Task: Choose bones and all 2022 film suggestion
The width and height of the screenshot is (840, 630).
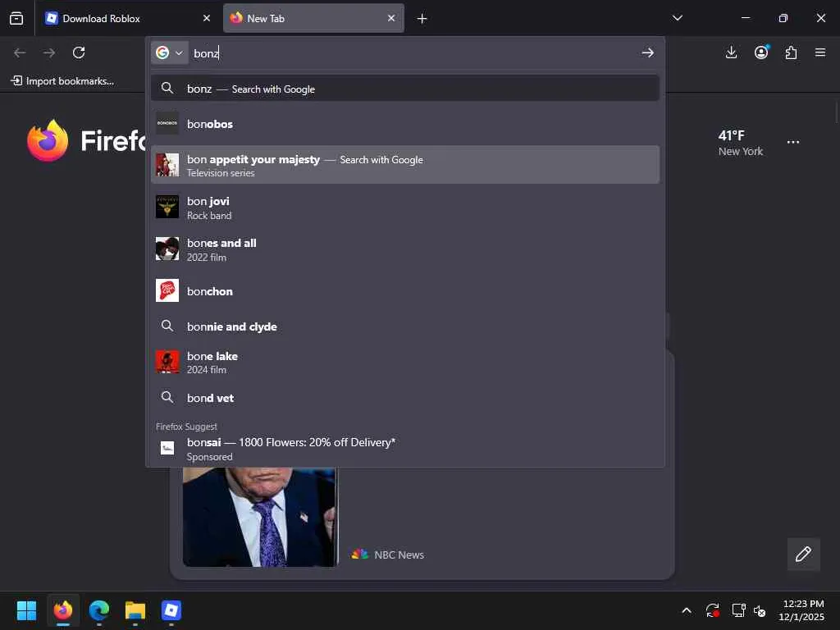Action: coord(405,249)
